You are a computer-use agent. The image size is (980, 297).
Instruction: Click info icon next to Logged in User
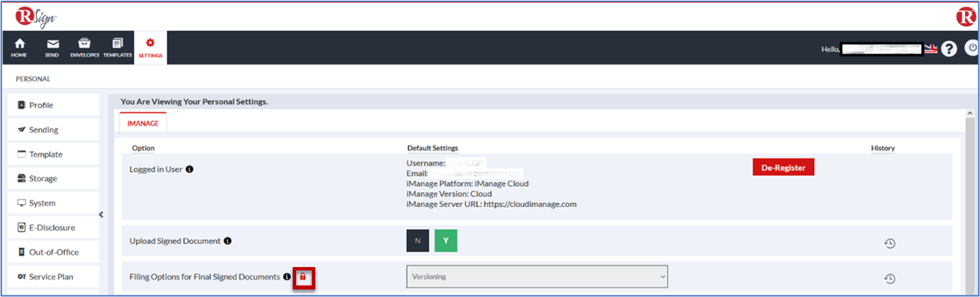190,169
